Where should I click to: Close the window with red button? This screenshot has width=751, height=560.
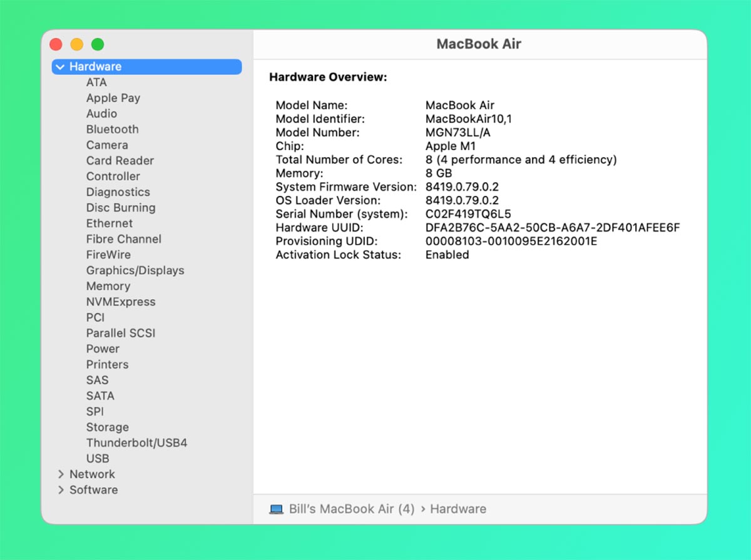coord(56,44)
